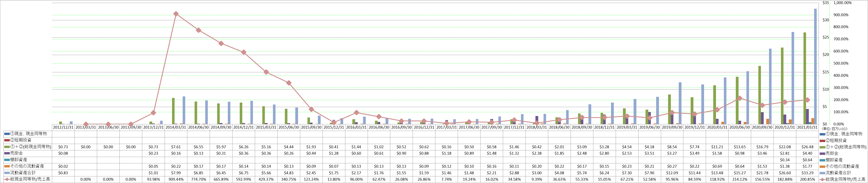Select the 429.37% ratio cell

[x=266, y=179]
